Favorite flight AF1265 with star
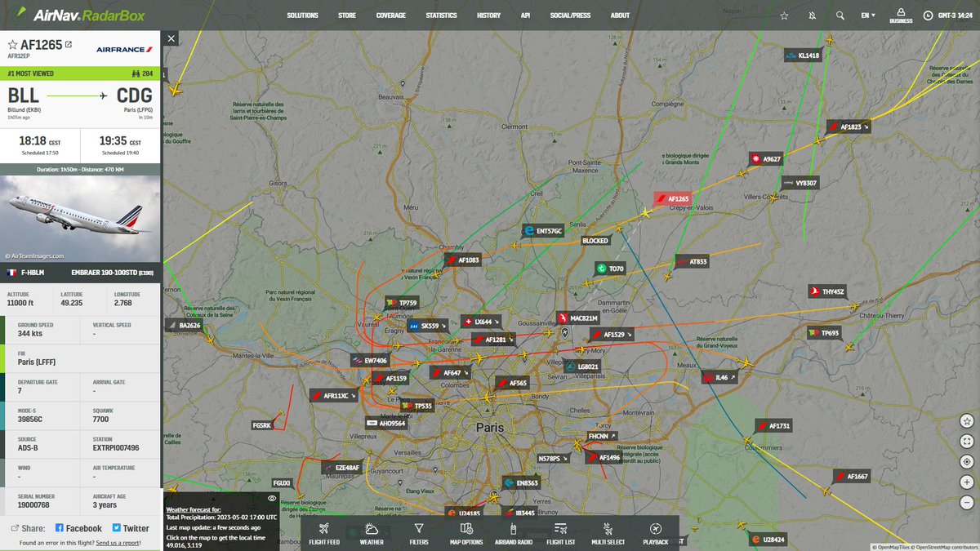This screenshot has height=551, width=980. pyautogui.click(x=13, y=44)
